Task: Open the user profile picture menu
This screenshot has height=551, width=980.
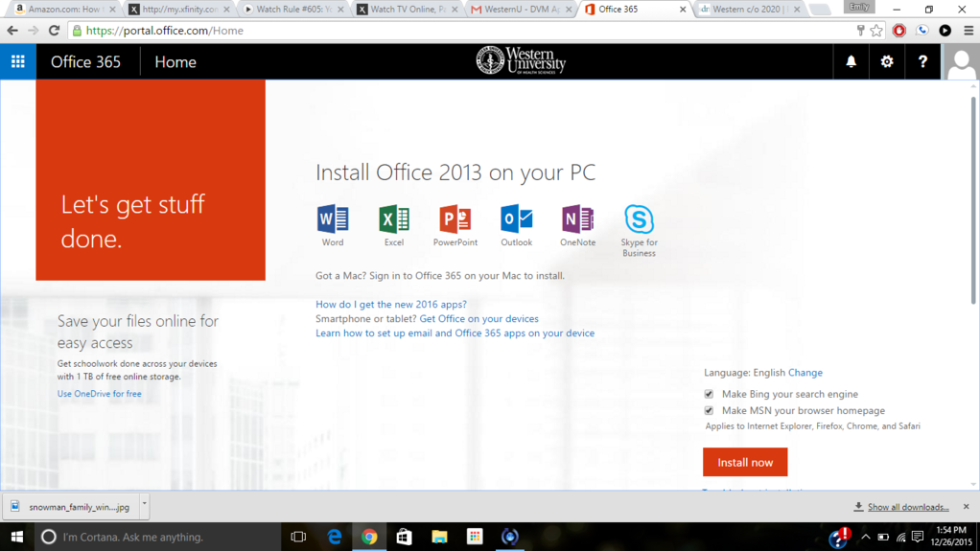Action: (960, 61)
